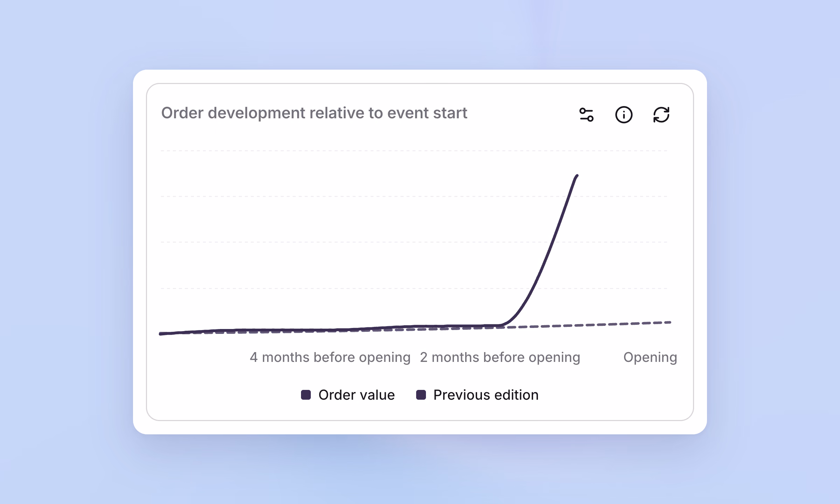This screenshot has height=504, width=840.
Task: Toggle the Order value legend series
Action: click(x=348, y=395)
